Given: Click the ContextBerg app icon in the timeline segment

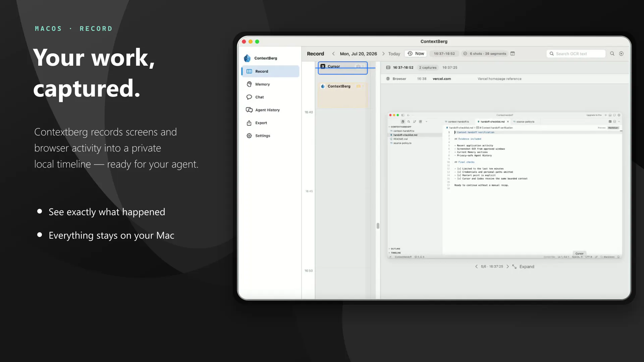Looking at the screenshot, I should tap(323, 86).
